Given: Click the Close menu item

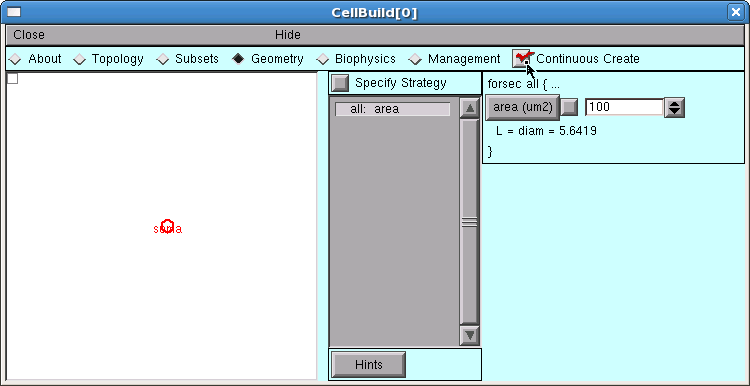Looking at the screenshot, I should coord(29,35).
